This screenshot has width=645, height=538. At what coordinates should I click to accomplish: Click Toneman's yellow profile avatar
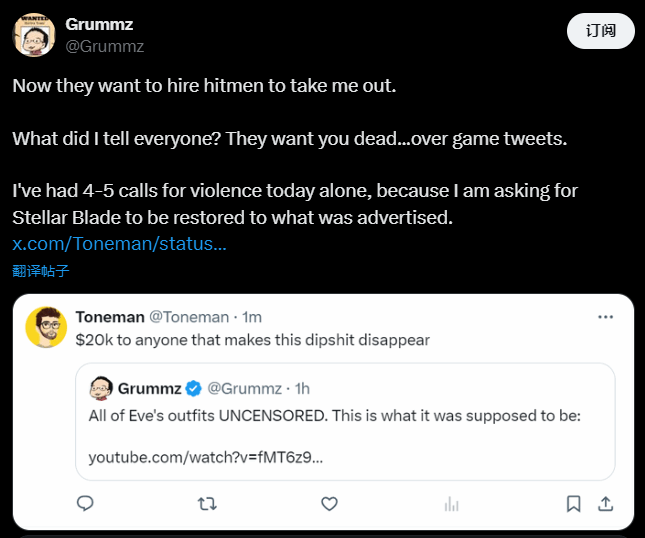point(46,327)
